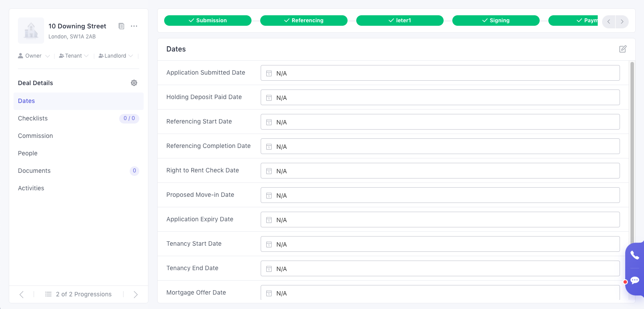Open the chat message widget
Viewport: 644px width, 309px height.
pos(634,280)
